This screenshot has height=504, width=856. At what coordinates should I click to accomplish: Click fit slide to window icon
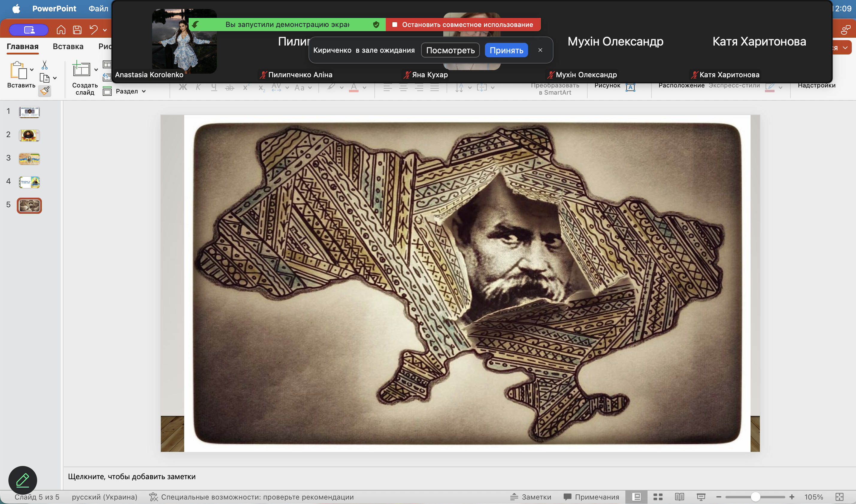839,497
